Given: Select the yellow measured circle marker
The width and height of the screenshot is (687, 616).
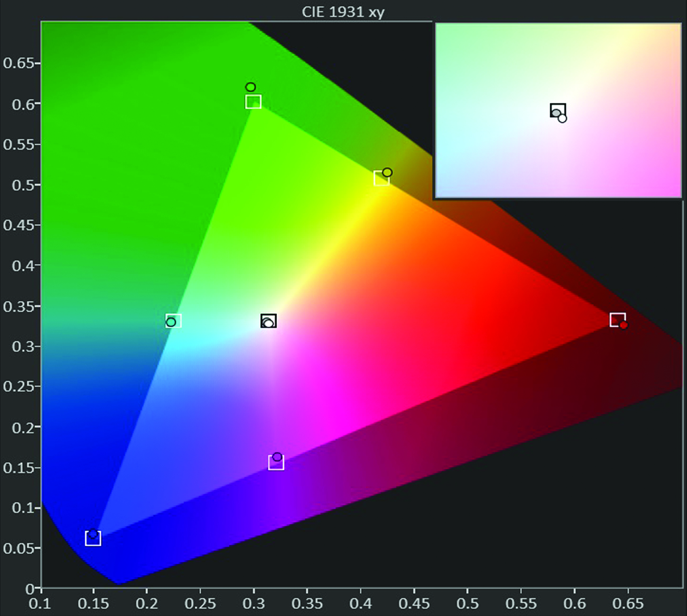Looking at the screenshot, I should pos(387,173).
